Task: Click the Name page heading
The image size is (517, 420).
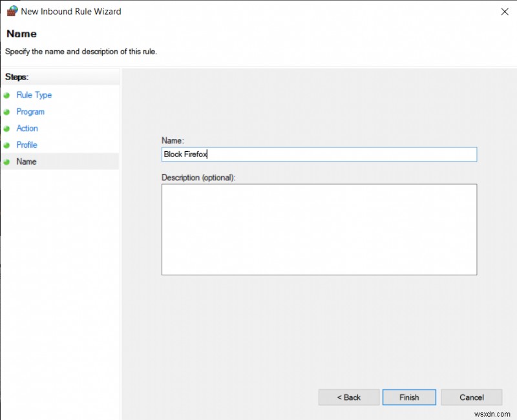Action: click(x=21, y=34)
